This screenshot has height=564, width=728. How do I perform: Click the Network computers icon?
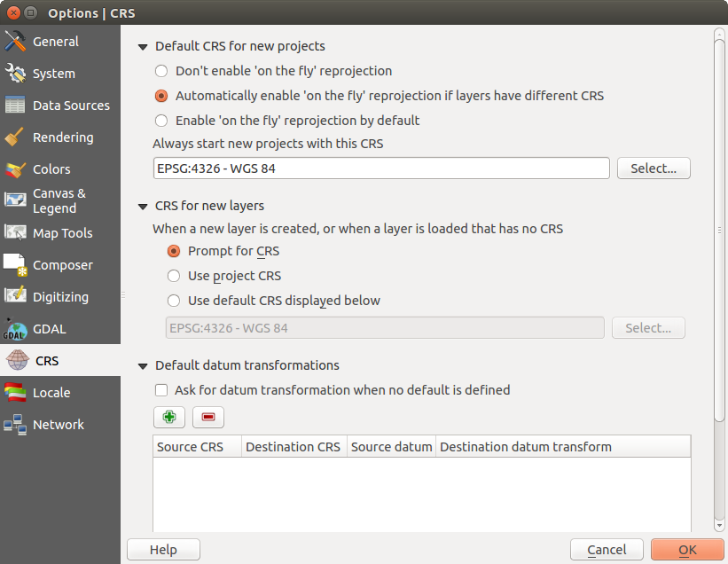click(x=15, y=425)
